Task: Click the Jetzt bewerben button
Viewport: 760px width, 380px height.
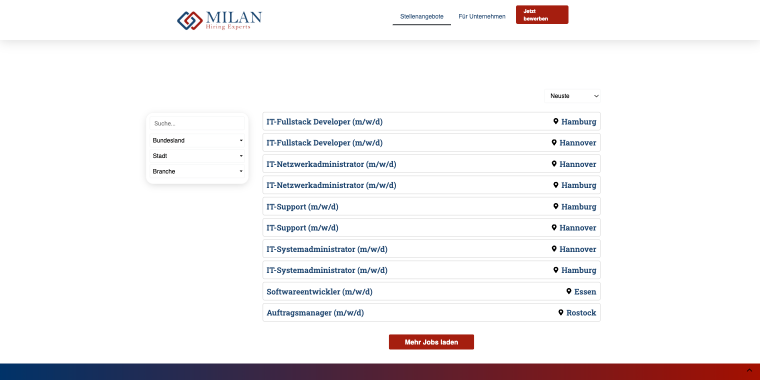Action: [x=542, y=15]
